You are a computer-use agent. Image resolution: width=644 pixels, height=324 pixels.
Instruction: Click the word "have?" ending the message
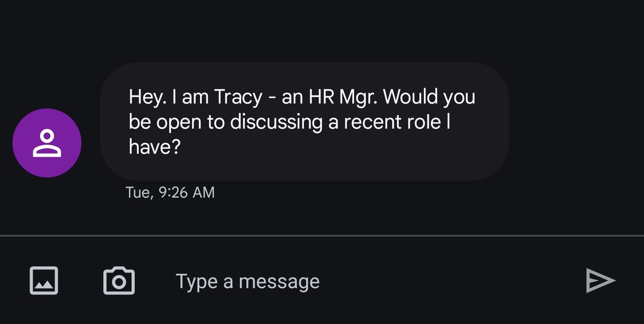[x=154, y=147]
